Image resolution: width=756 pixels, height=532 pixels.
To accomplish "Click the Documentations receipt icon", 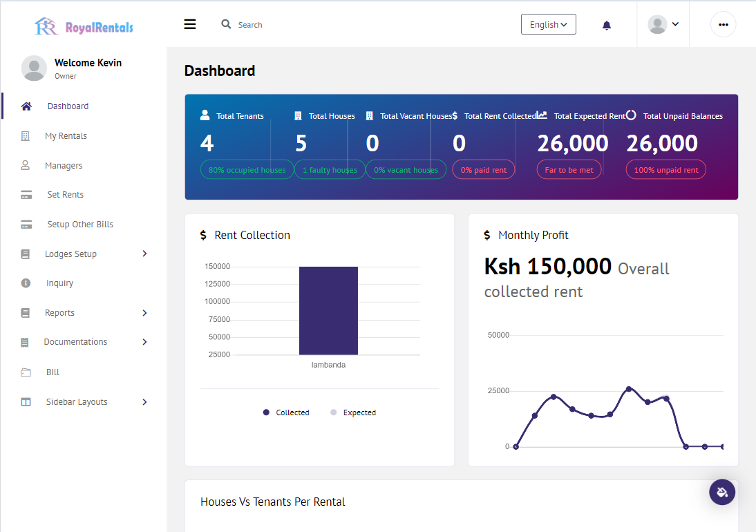I will (x=25, y=343).
